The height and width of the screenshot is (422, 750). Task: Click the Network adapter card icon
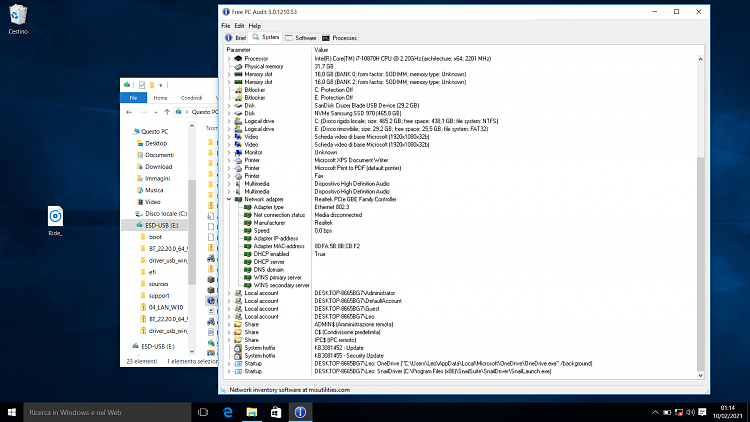(238, 200)
